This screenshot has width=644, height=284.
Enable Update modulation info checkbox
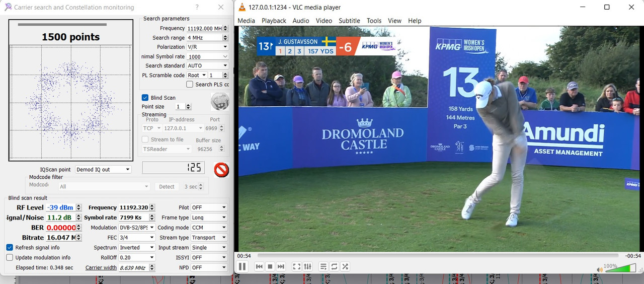(10, 257)
